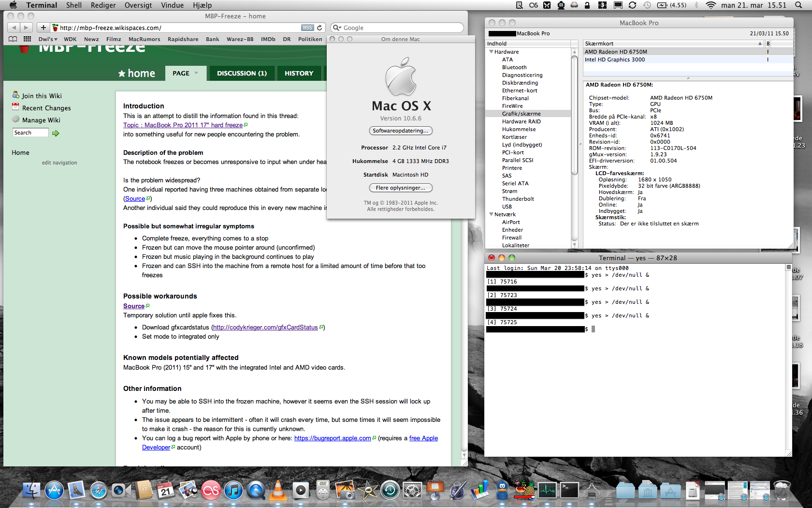Click the Flere oplysninger button
812x508 pixels.
401,188
